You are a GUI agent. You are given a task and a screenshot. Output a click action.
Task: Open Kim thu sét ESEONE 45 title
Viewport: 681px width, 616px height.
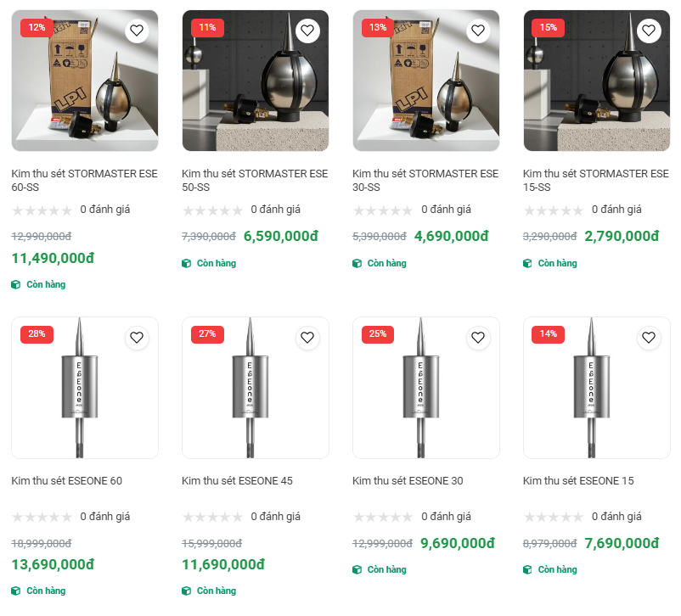tap(237, 481)
